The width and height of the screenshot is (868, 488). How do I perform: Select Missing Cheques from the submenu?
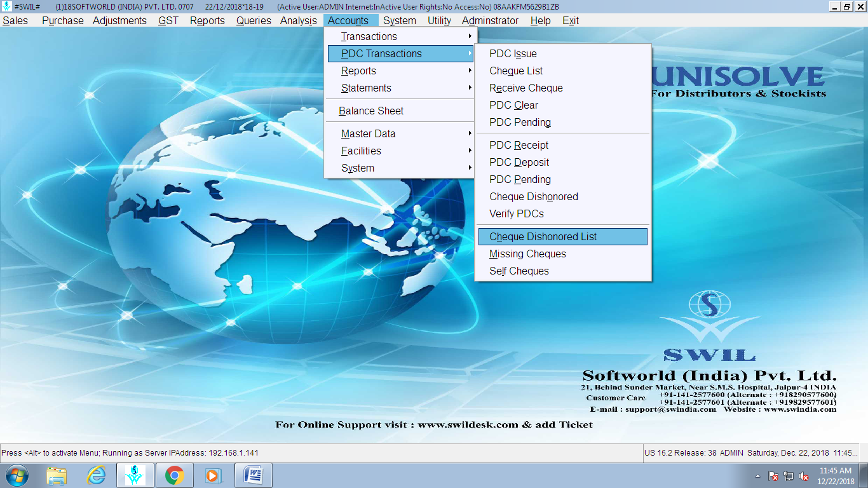pos(527,254)
